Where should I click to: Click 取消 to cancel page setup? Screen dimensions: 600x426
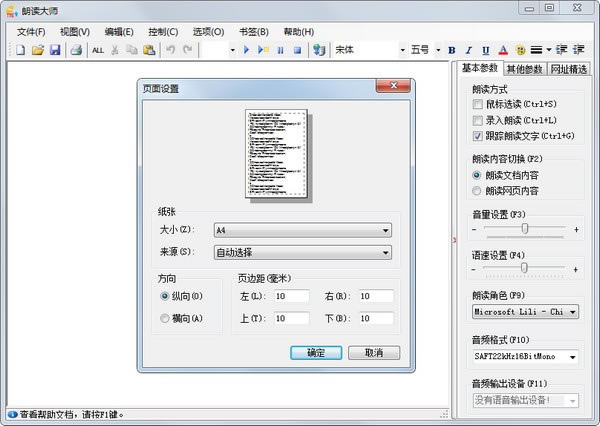(x=374, y=353)
